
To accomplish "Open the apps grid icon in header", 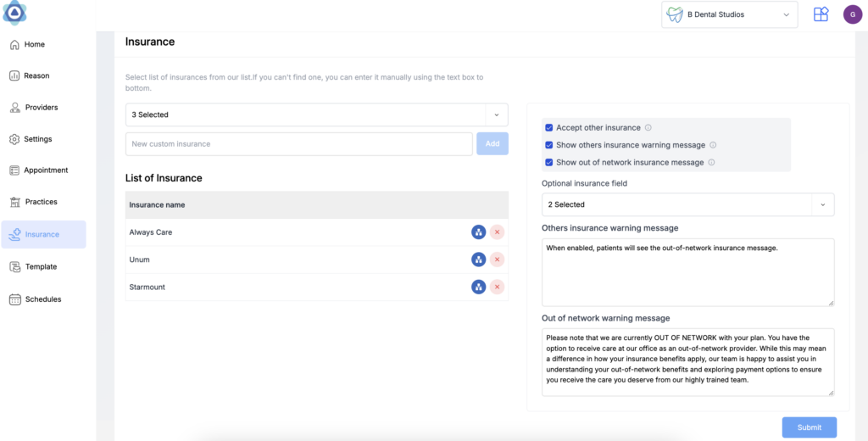I will click(x=821, y=14).
